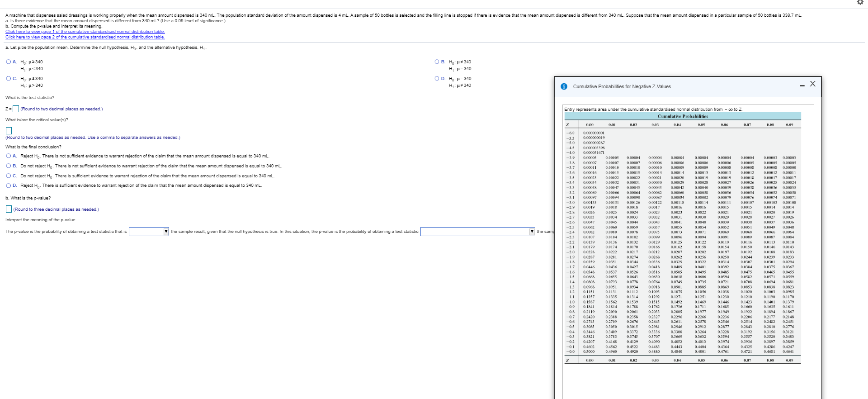868x399 pixels.
Task: Open the settings gear icon
Action: tap(859, 2)
